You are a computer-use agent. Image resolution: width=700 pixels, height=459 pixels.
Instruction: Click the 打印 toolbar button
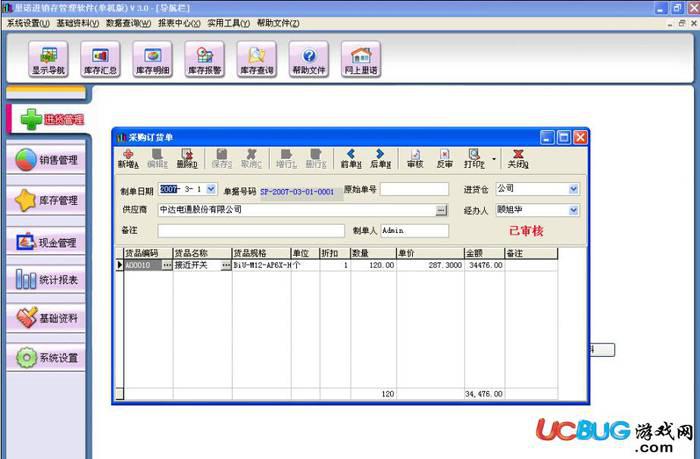coord(474,159)
